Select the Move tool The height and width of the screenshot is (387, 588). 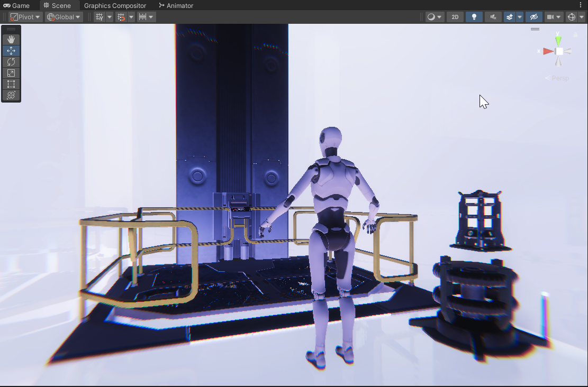(11, 51)
